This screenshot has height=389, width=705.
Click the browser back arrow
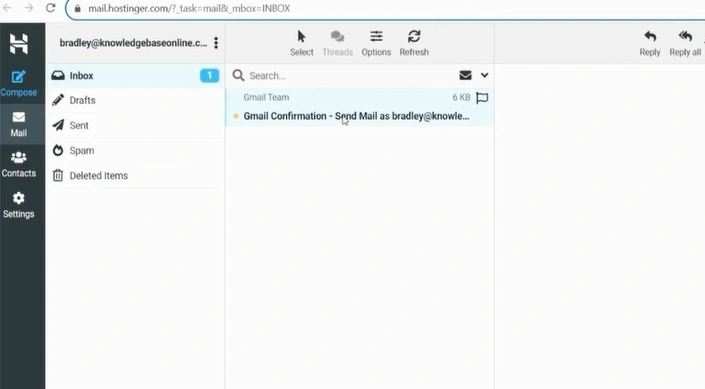pyautogui.click(x=7, y=8)
